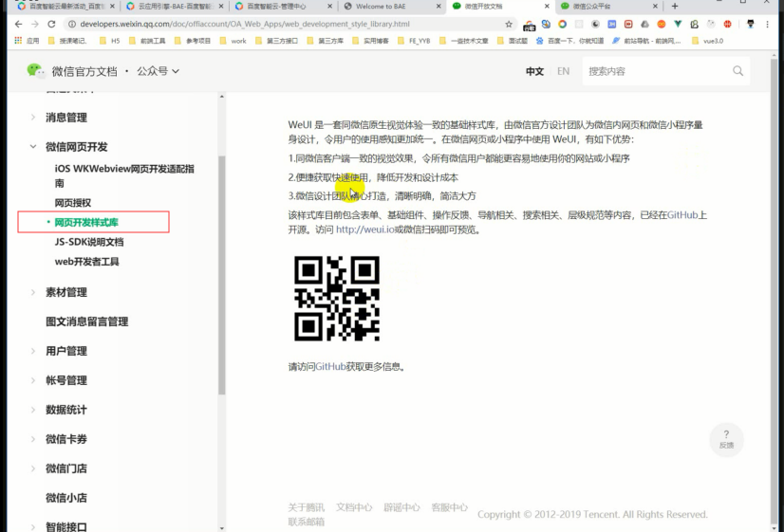Click the red-bordered square extension icon
784x532 pixels.
point(628,24)
